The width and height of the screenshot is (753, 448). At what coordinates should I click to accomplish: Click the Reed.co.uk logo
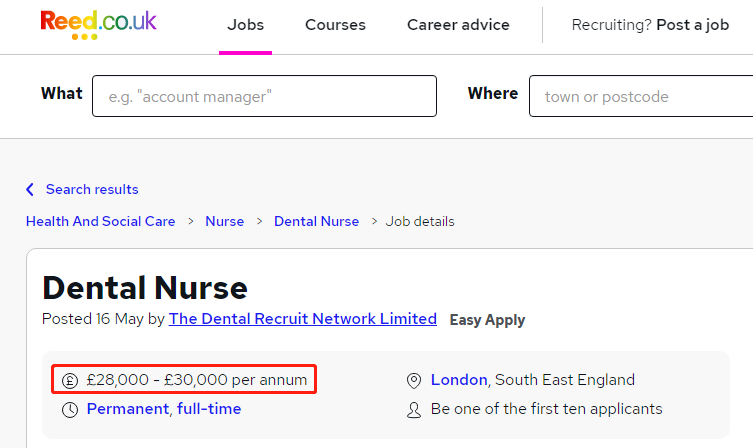coord(98,24)
